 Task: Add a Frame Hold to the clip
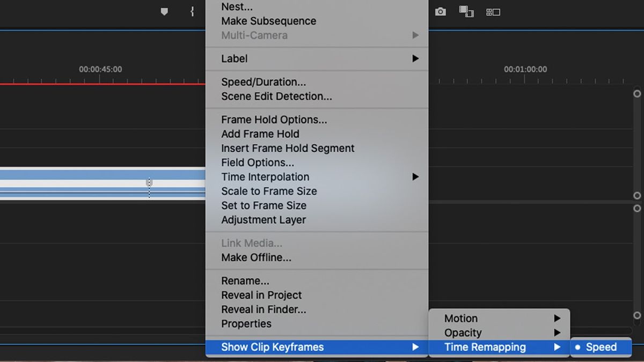pos(260,134)
